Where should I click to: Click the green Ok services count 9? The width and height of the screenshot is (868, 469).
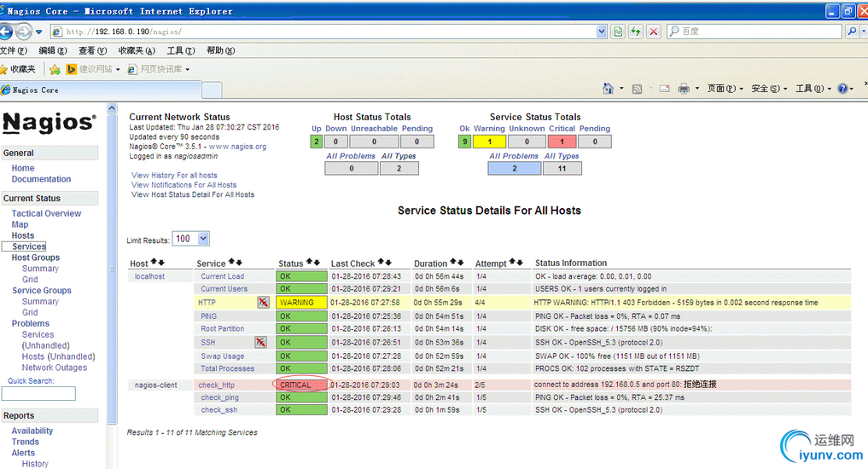tap(465, 142)
